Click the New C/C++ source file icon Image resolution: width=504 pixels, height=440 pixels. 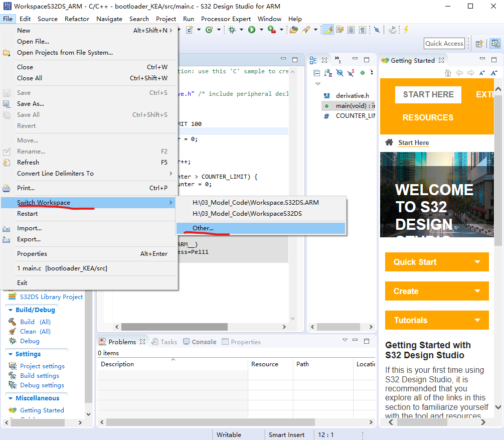click(190, 30)
